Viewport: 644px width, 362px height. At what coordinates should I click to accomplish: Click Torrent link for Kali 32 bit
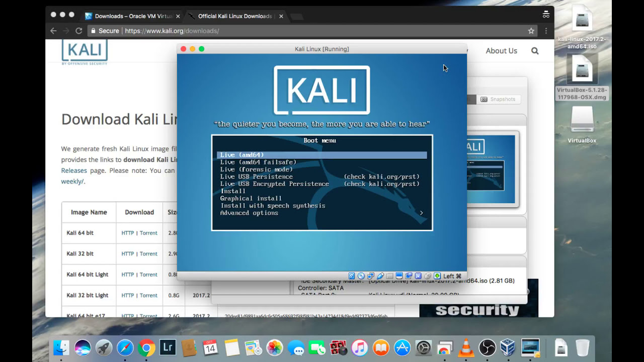[148, 254]
